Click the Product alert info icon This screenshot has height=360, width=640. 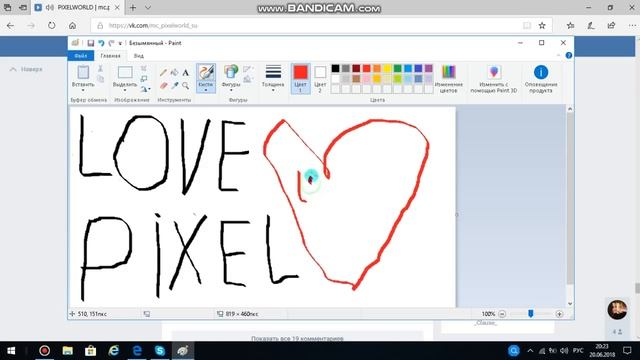(541, 72)
